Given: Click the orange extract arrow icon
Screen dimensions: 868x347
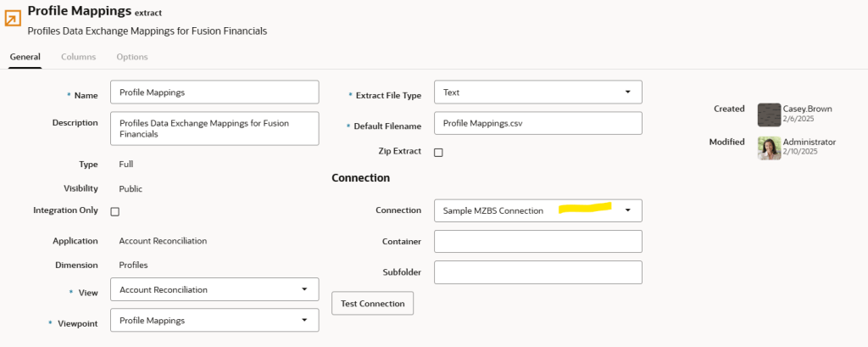Looking at the screenshot, I should pyautogui.click(x=14, y=20).
